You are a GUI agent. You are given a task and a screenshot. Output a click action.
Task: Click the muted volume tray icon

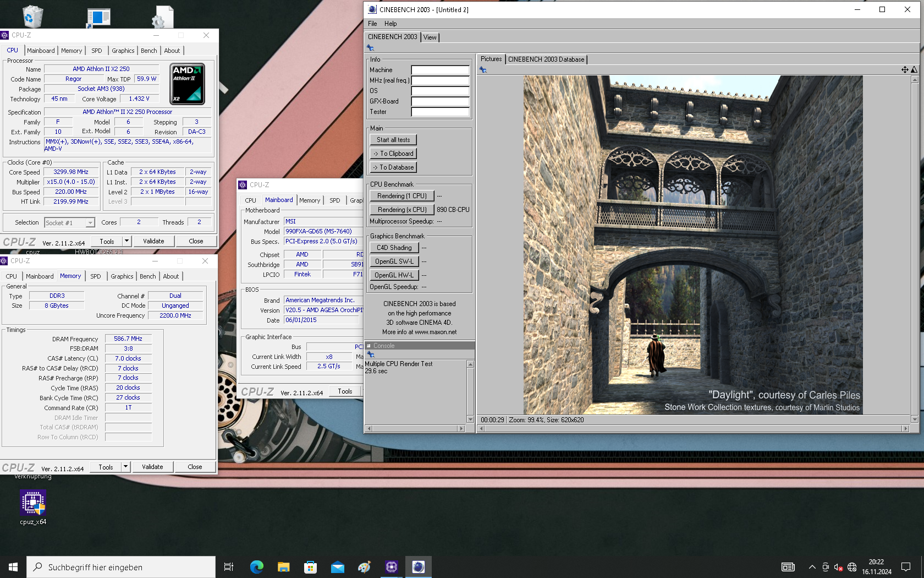(x=838, y=567)
